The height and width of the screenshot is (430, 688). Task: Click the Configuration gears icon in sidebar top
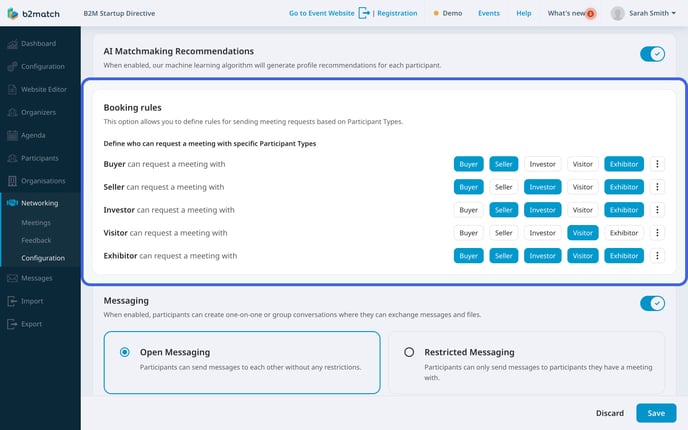(13, 67)
